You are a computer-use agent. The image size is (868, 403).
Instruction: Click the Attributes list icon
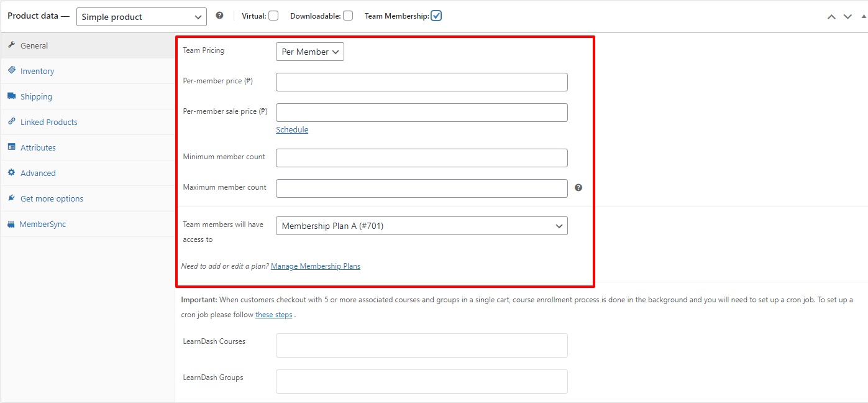(11, 147)
